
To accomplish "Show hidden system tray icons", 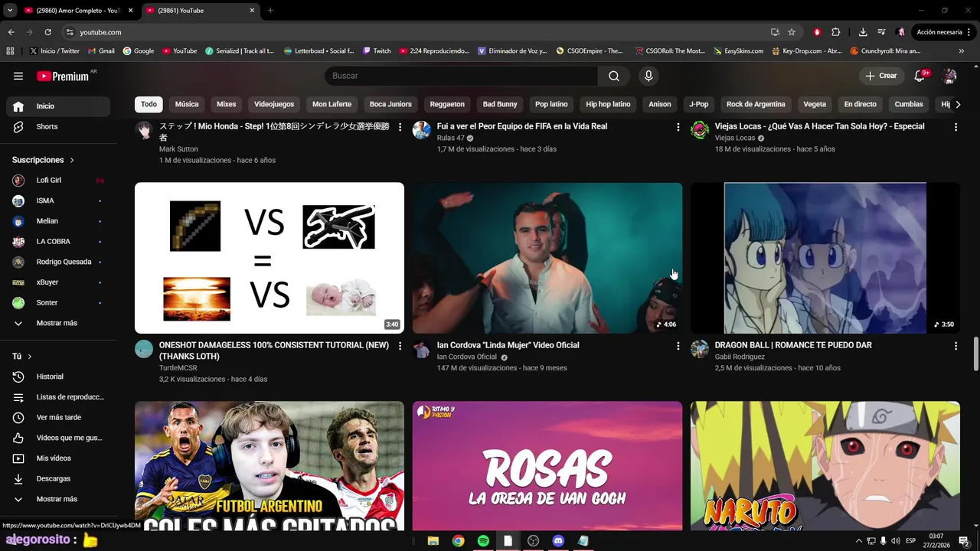I will (x=858, y=541).
